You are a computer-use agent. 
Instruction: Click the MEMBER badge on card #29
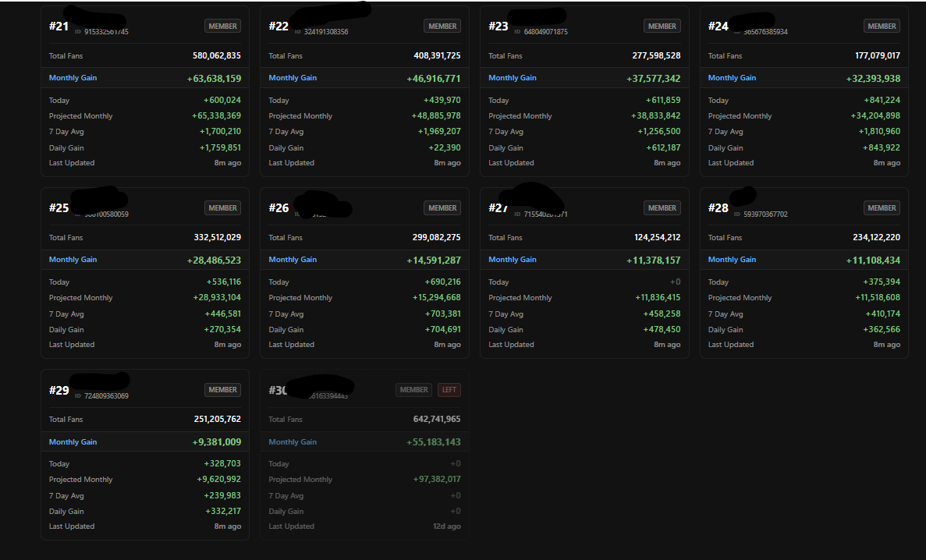(222, 390)
